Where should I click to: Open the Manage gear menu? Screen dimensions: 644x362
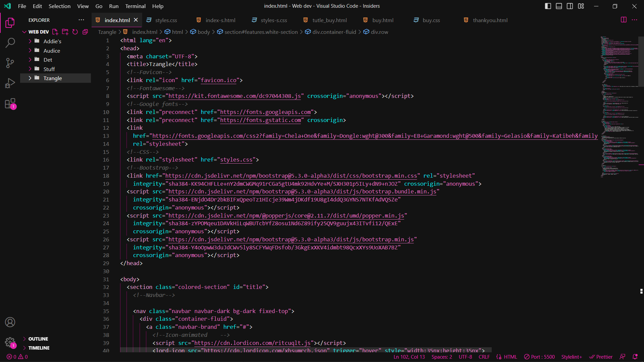tap(10, 342)
